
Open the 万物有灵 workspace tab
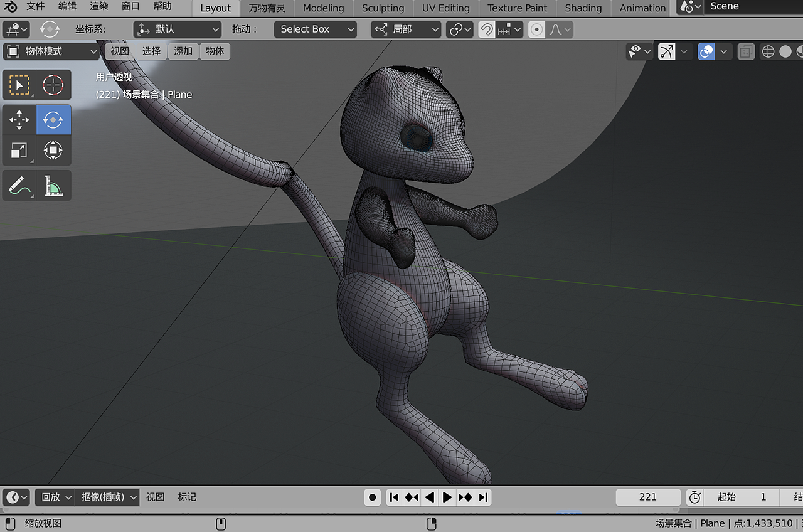(x=267, y=8)
